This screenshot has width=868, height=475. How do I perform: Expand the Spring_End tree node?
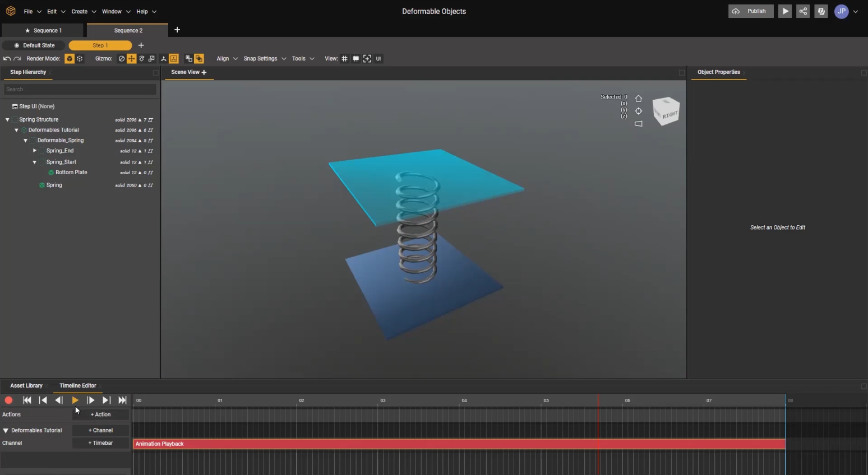35,151
